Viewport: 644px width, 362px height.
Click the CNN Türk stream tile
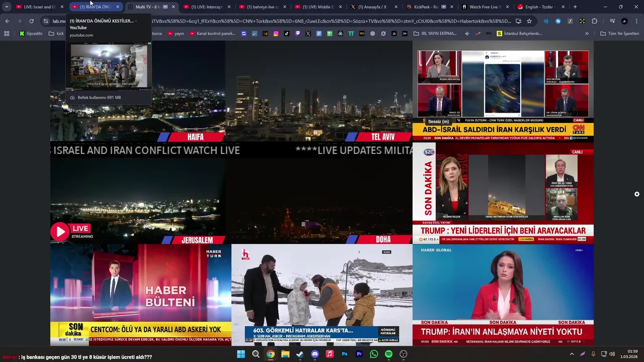click(x=503, y=92)
